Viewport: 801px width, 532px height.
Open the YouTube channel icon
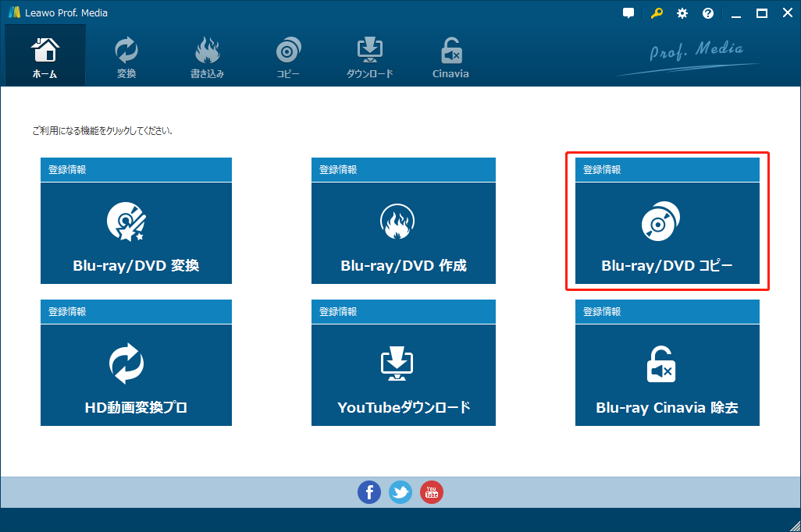tap(431, 492)
